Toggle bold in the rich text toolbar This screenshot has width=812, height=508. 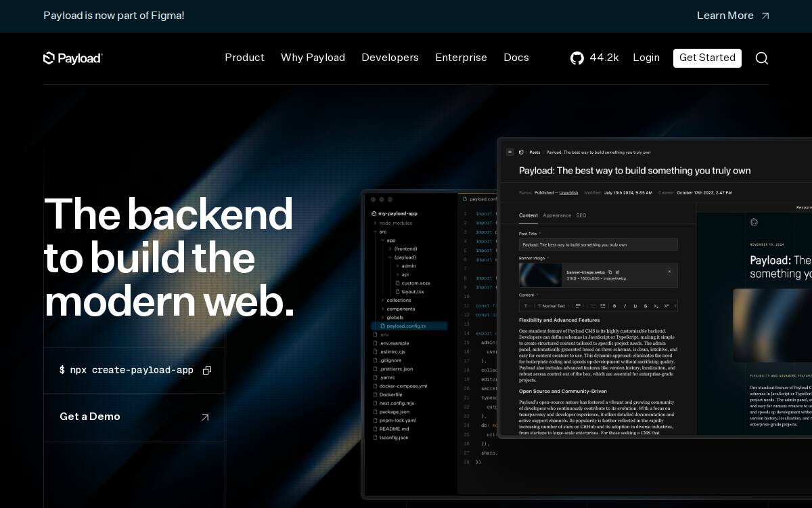tap(614, 306)
